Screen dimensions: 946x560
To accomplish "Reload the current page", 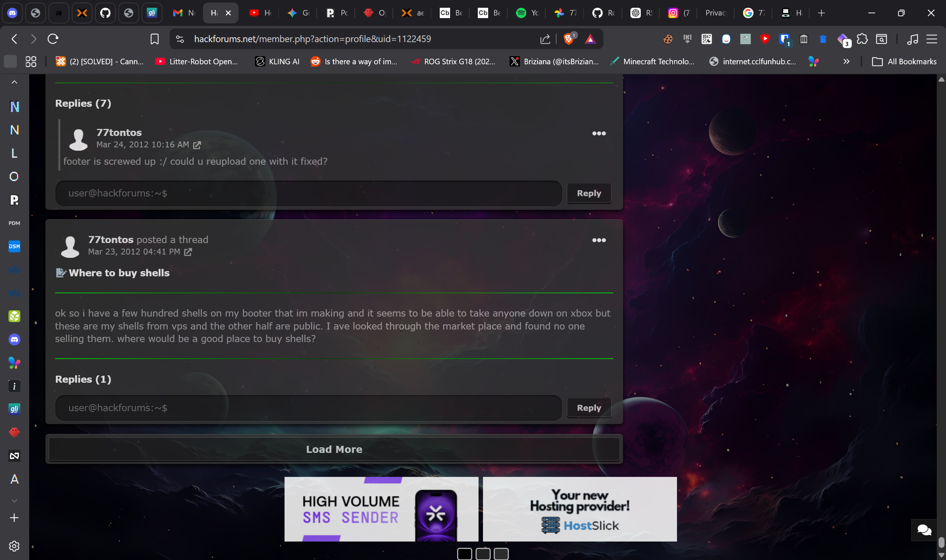I will (52, 38).
